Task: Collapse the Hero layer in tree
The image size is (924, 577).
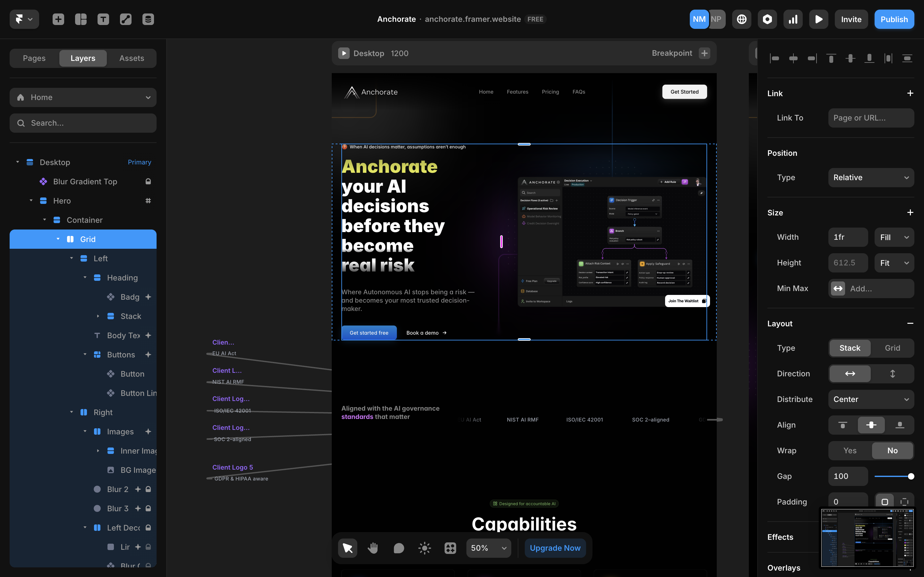Action: [31, 201]
